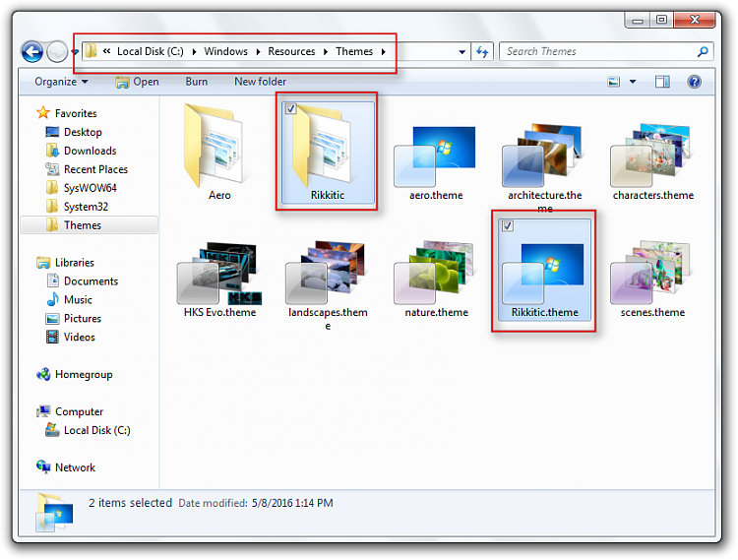Click the change view icon
The height and width of the screenshot is (560, 738).
[614, 82]
